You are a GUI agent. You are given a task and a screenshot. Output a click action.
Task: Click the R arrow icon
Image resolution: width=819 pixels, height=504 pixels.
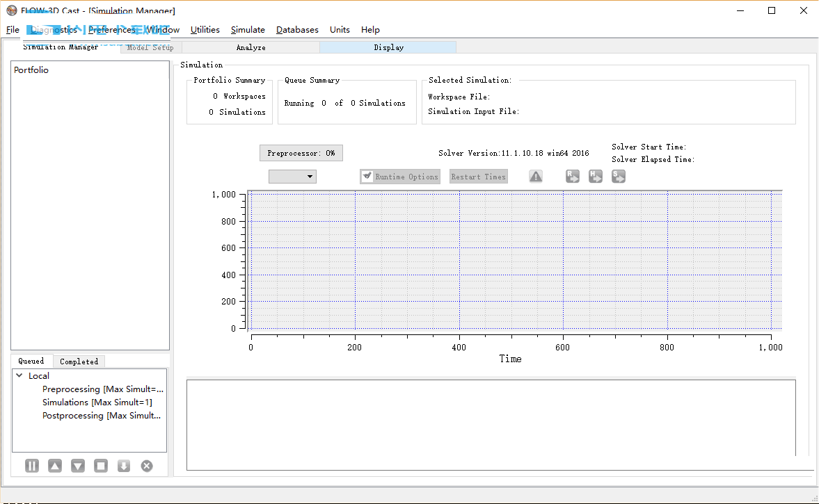(x=573, y=177)
